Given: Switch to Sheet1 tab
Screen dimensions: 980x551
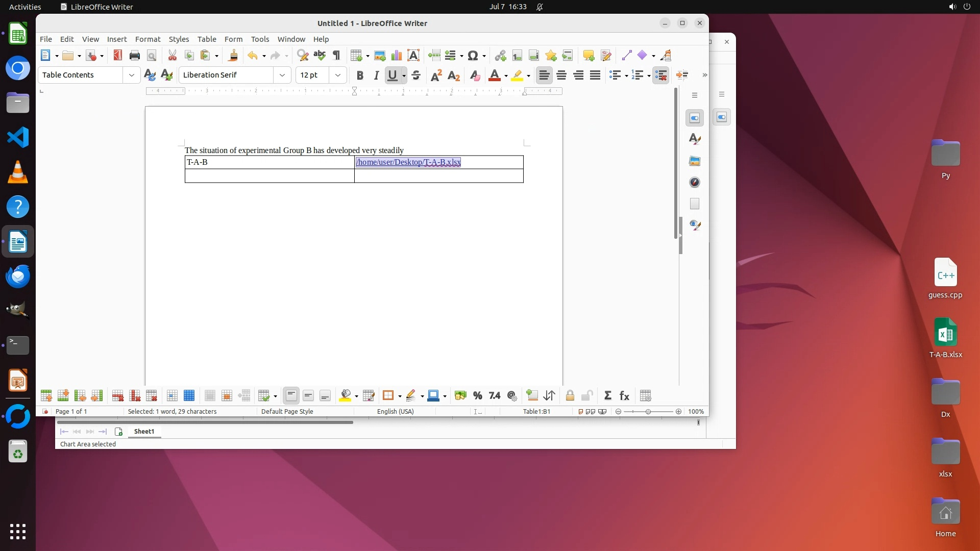Looking at the screenshot, I should [x=144, y=432].
